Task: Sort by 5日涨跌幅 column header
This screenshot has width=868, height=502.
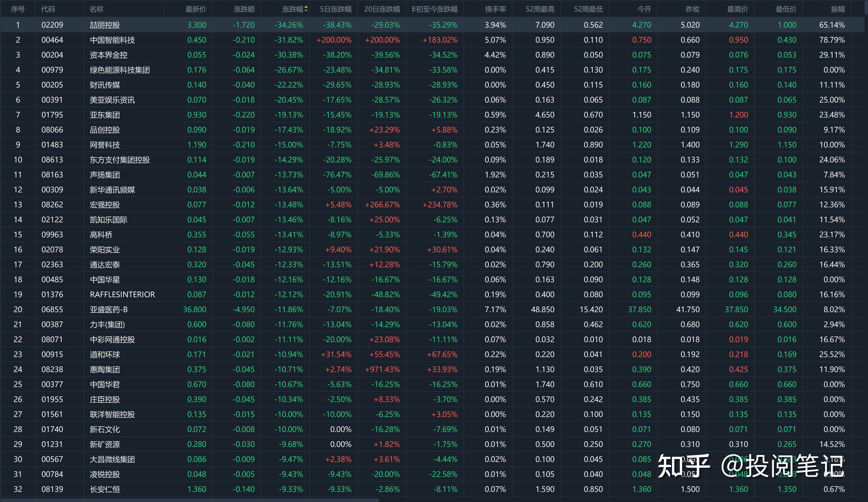Action: click(x=336, y=9)
